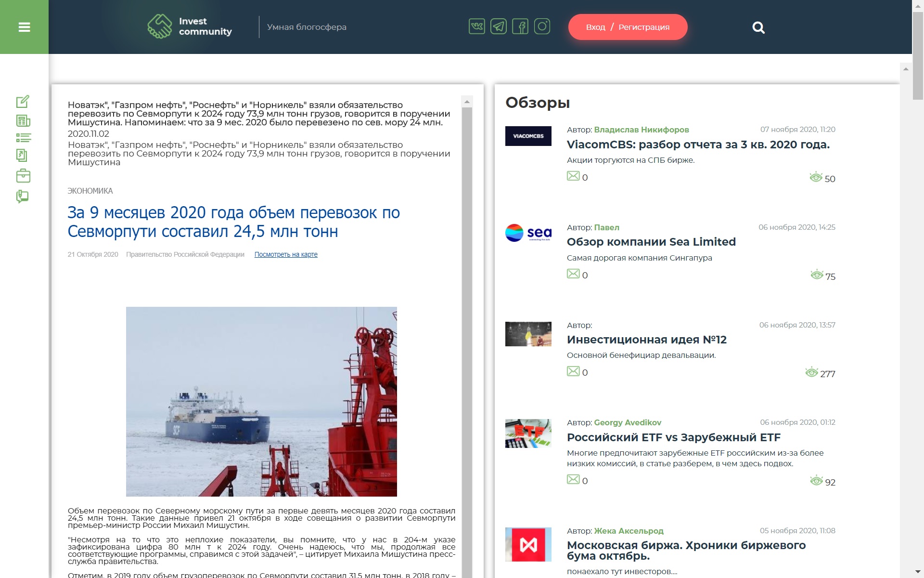The height and width of the screenshot is (578, 924).
Task: Open ViacomCBS: разбор отчета review title
Action: (698, 144)
